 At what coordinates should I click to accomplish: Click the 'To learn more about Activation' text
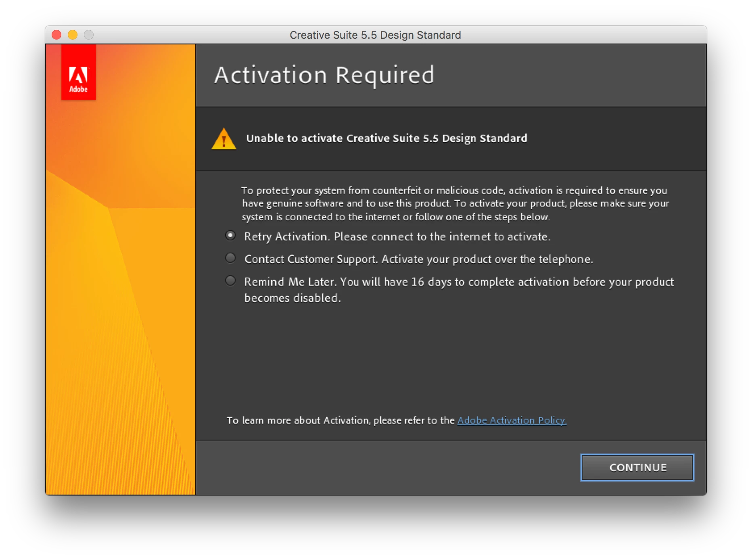coord(340,420)
